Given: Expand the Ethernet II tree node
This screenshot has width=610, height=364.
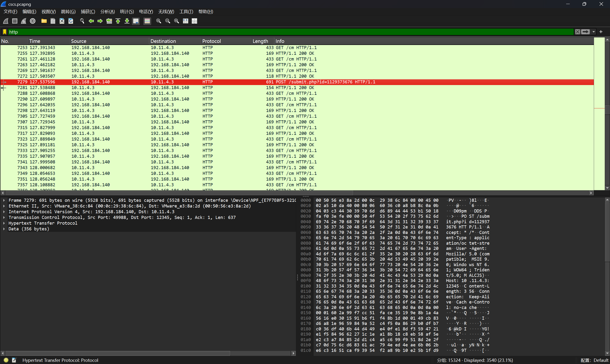Looking at the screenshot, I should (x=4, y=206).
